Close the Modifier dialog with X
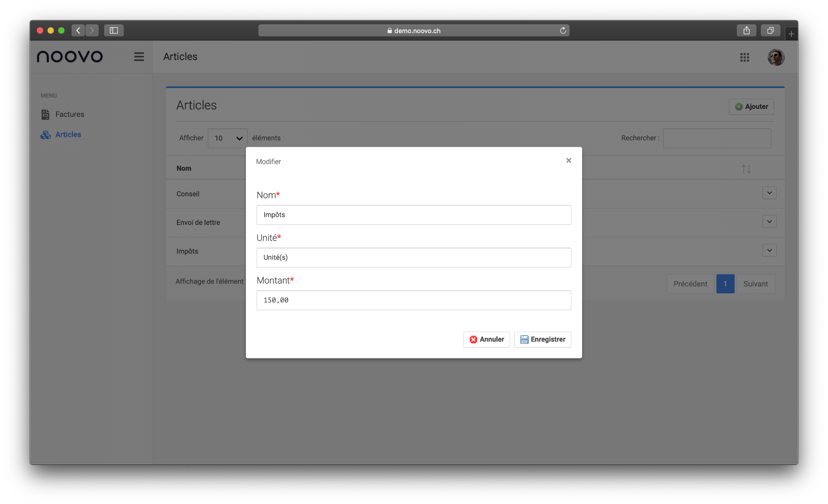The width and height of the screenshot is (828, 504). tap(568, 160)
